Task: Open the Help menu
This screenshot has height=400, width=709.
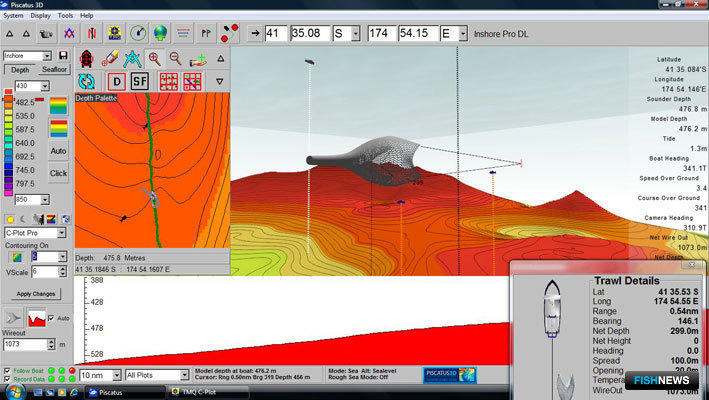Action: [86, 15]
